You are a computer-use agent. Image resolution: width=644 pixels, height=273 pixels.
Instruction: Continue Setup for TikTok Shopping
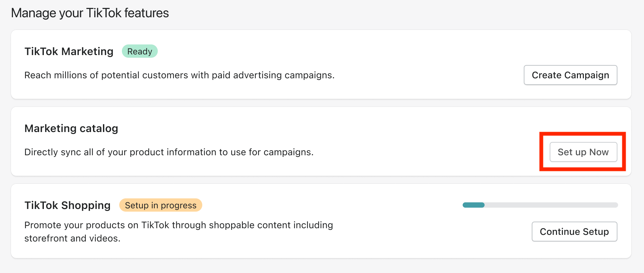click(x=574, y=232)
